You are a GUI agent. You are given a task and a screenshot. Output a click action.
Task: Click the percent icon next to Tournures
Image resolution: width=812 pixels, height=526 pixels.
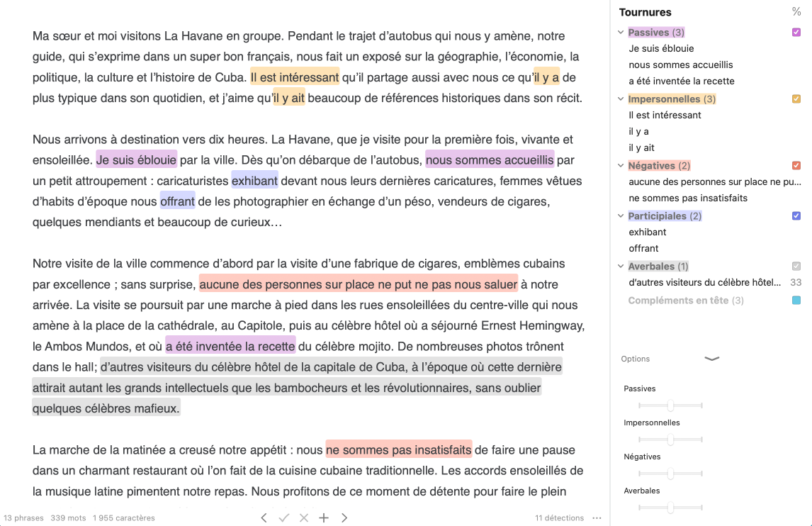point(796,12)
